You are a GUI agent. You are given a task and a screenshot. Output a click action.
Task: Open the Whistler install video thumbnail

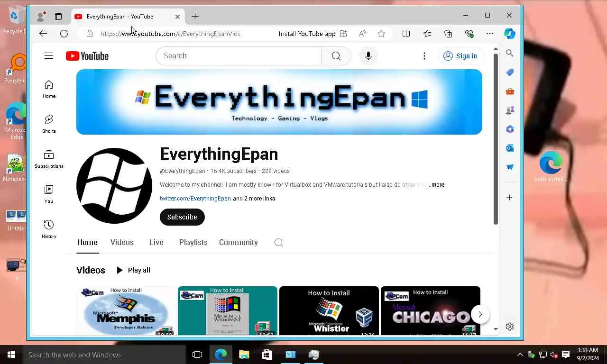(329, 310)
